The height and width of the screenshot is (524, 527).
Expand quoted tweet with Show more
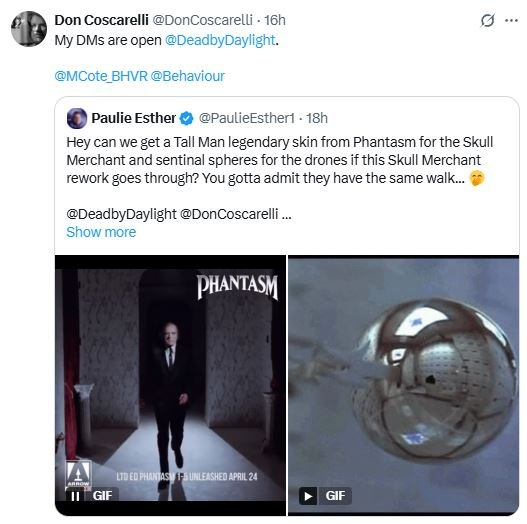point(101,232)
